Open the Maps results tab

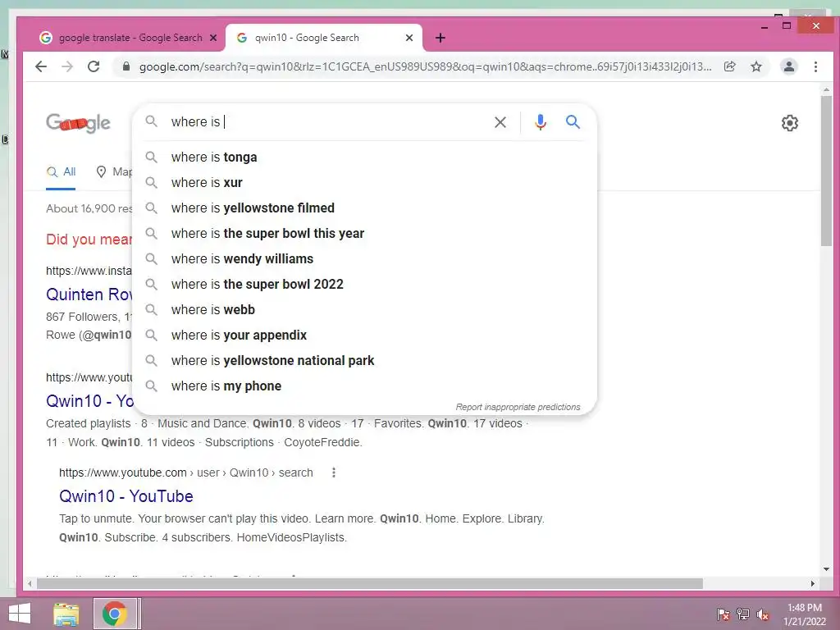click(113, 172)
